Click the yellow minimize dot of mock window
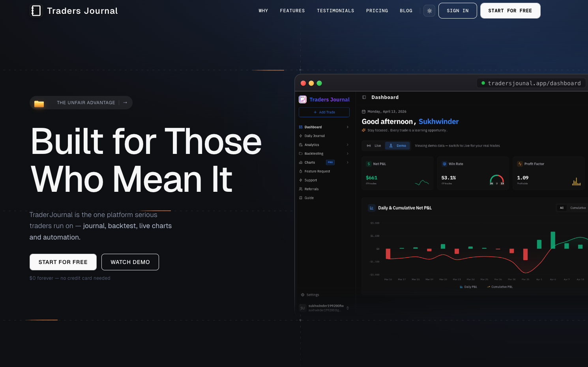The image size is (588, 367). coord(311,83)
